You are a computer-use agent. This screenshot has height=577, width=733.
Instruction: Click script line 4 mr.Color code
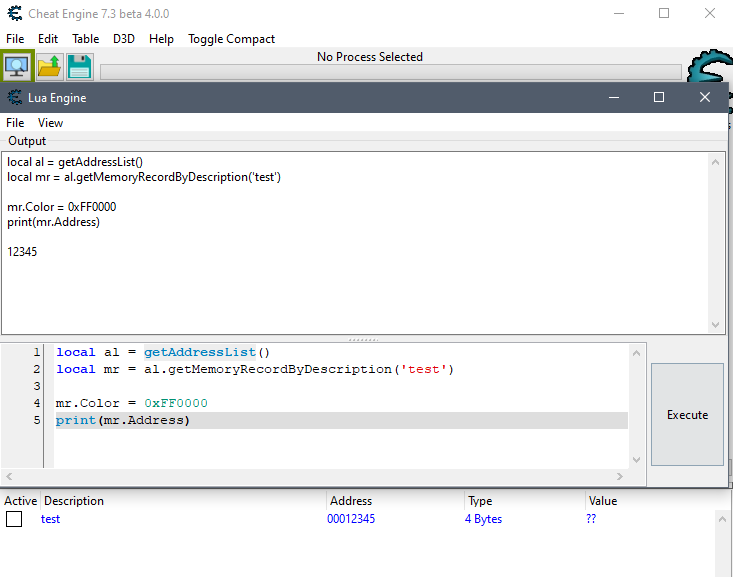tap(131, 403)
